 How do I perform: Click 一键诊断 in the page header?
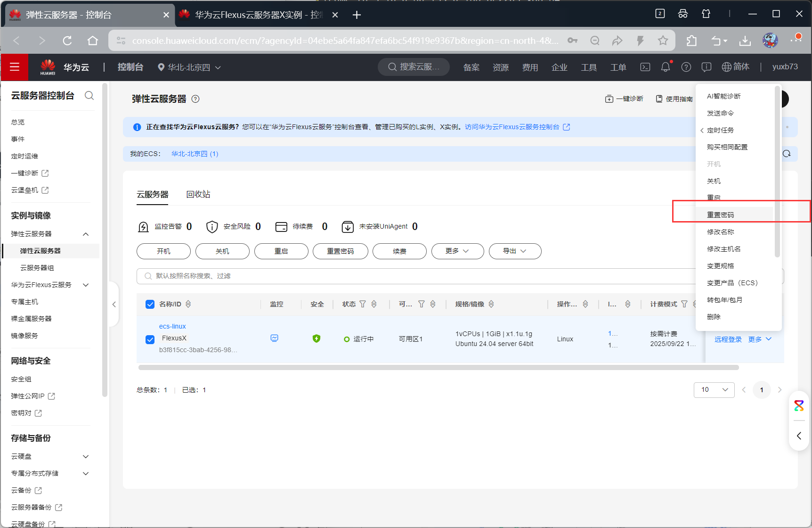624,99
